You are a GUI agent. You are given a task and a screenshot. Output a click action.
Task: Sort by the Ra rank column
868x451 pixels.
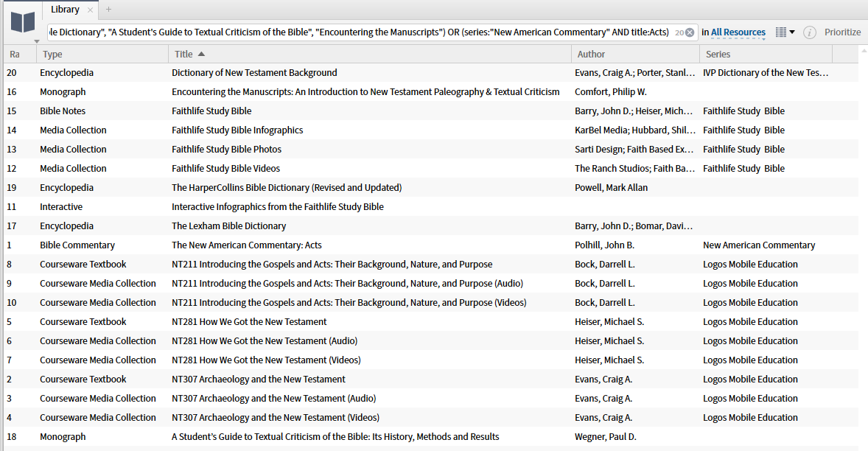(20, 55)
